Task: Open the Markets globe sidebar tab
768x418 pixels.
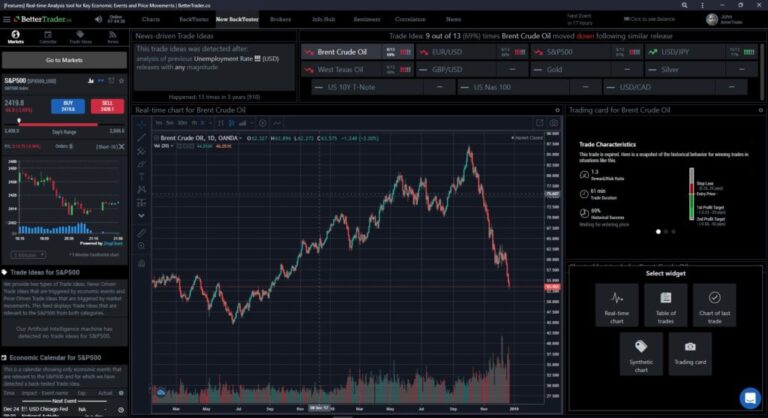Action: pos(16,37)
